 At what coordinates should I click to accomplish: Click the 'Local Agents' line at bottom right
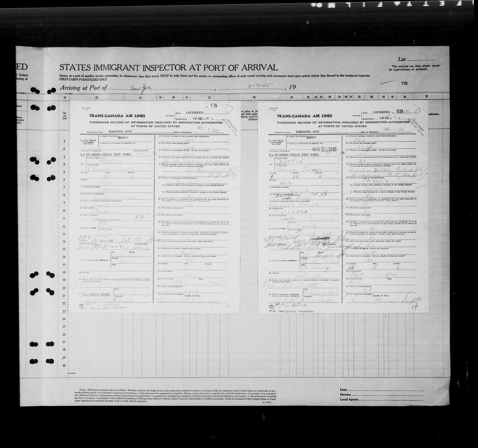click(349, 399)
